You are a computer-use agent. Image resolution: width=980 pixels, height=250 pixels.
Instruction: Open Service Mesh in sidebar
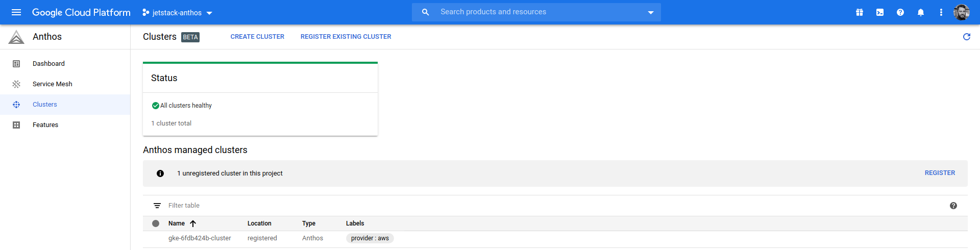click(x=65, y=84)
